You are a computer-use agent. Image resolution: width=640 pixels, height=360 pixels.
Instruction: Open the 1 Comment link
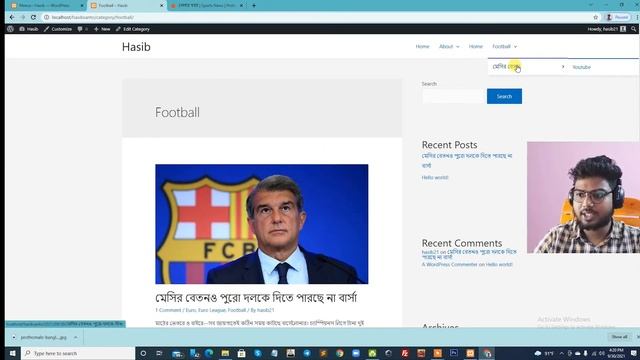click(x=168, y=310)
